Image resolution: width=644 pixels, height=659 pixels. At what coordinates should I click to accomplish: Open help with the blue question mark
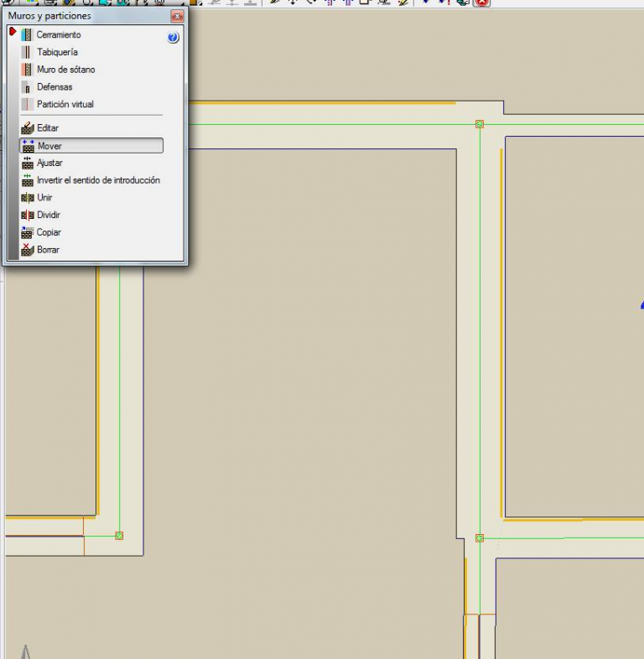click(173, 38)
